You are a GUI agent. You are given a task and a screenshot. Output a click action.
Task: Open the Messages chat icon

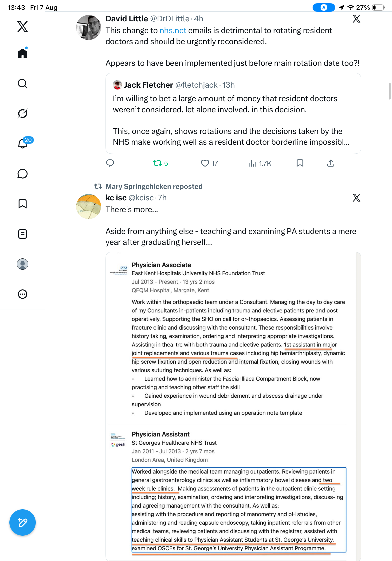pos(23,174)
